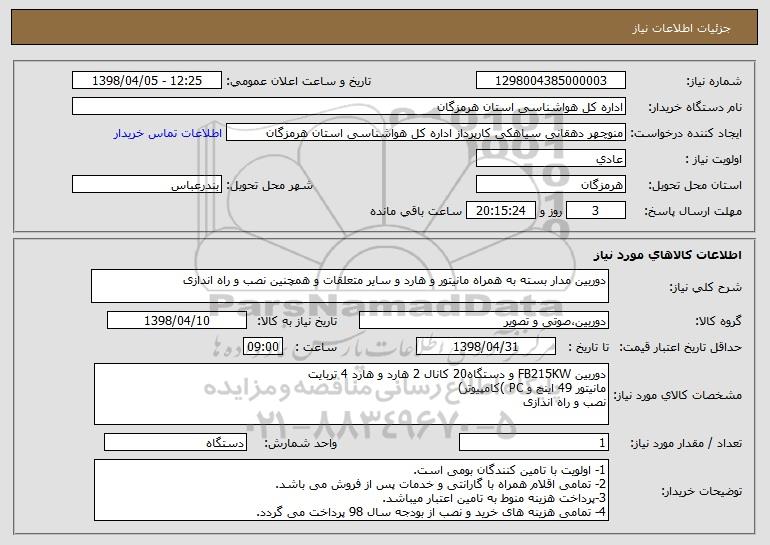Click the line 1- اولویت با تامین کنندگان بومی است
770x545 pixels.
(510, 470)
